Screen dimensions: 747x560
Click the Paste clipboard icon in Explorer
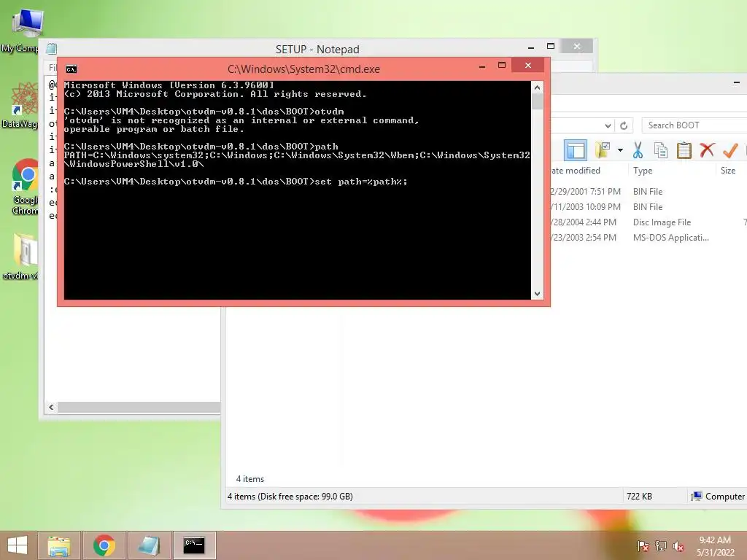pos(684,150)
